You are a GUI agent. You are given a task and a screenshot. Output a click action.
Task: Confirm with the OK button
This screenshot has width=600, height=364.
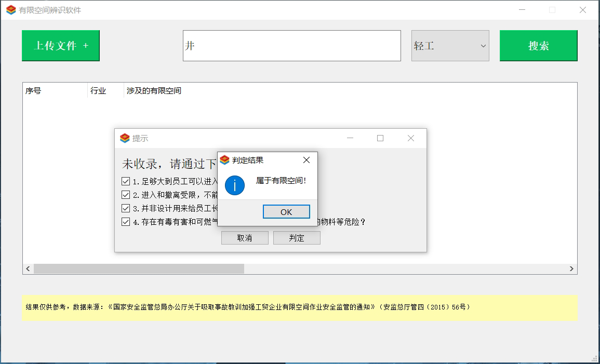pos(286,211)
